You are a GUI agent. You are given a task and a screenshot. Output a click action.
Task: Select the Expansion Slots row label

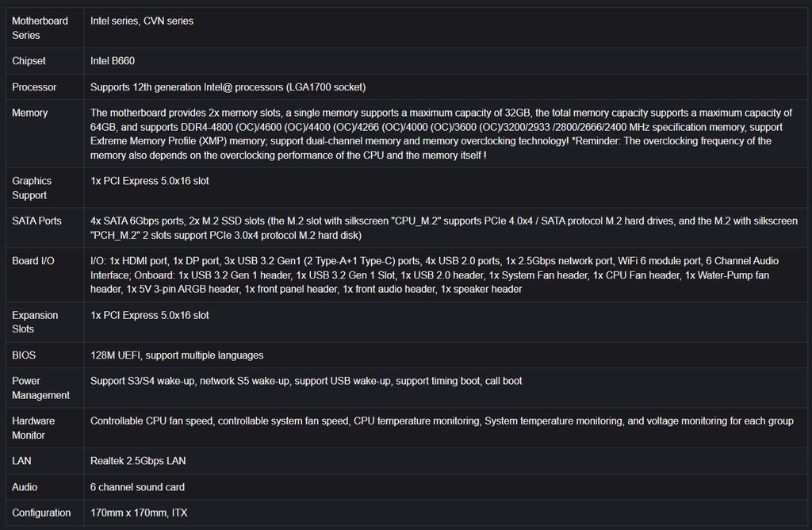tap(35, 322)
